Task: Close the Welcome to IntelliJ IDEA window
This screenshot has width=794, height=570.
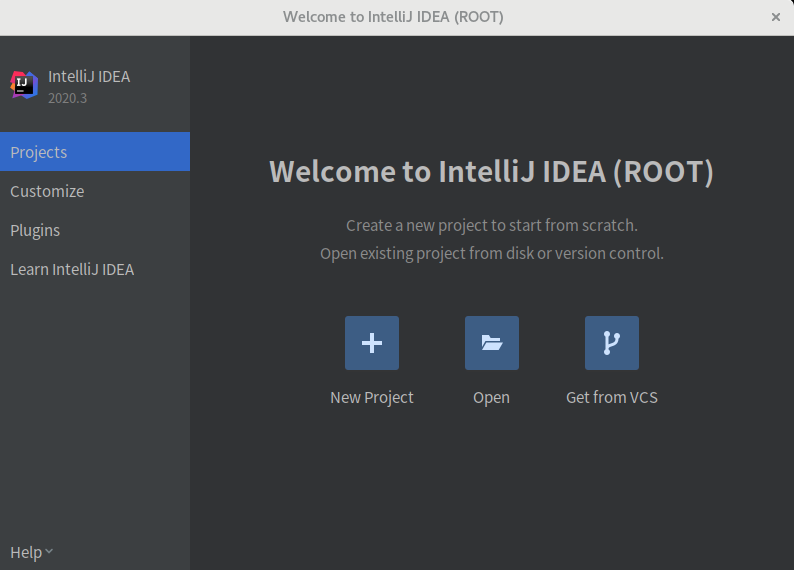Action: (775, 17)
